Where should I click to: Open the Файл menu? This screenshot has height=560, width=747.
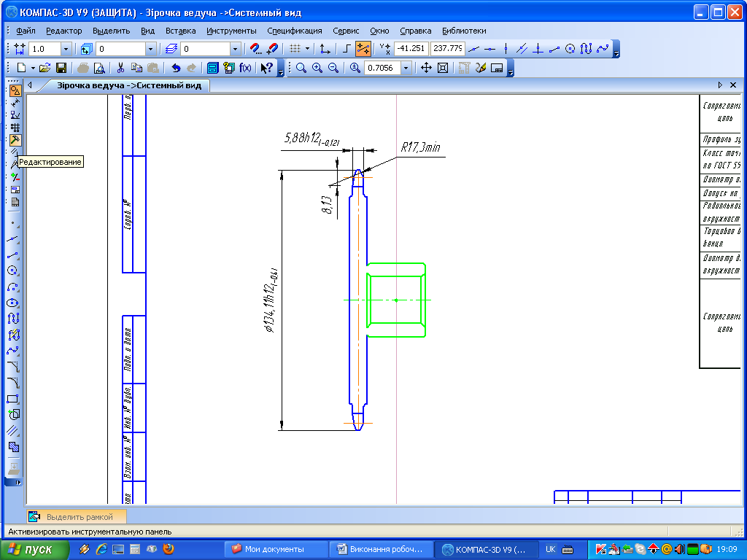click(26, 31)
